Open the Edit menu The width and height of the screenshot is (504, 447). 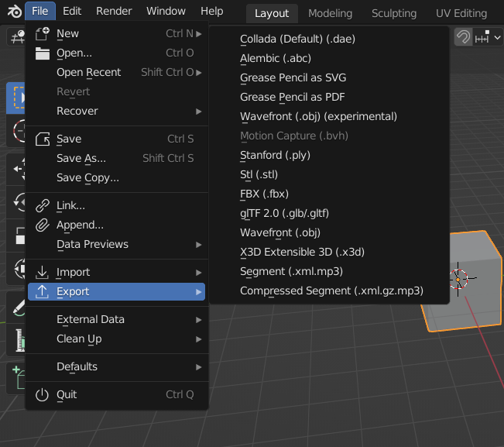point(72,12)
